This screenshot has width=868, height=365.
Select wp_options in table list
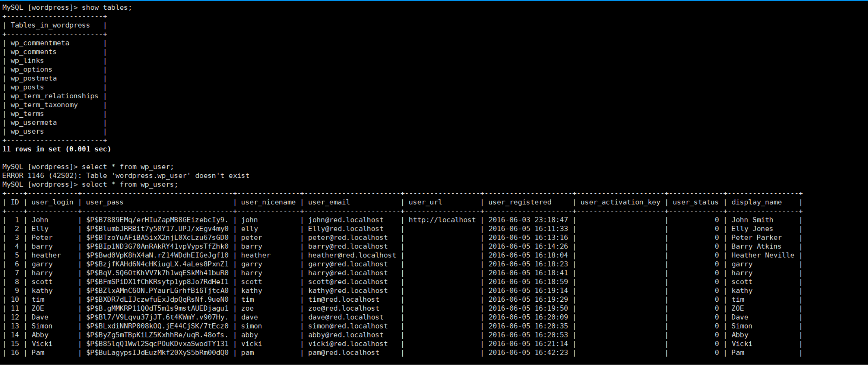(x=31, y=70)
